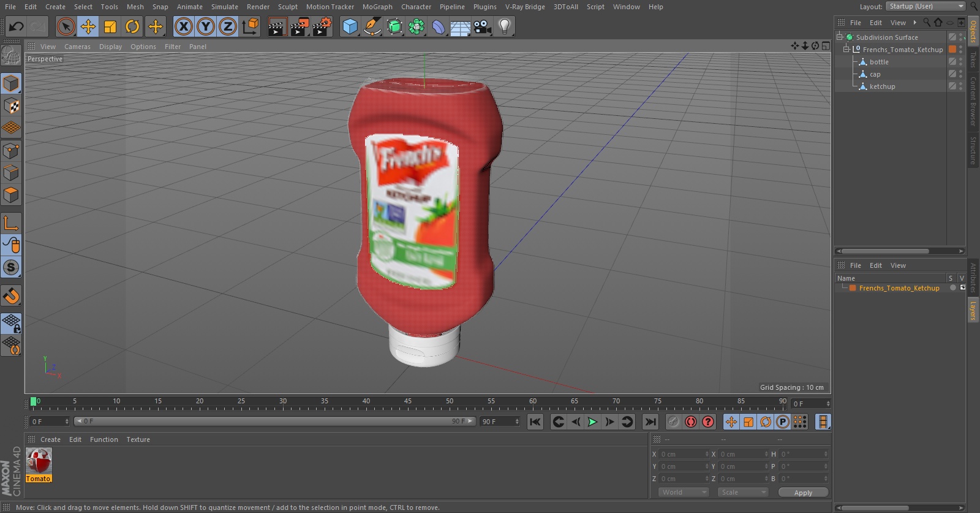Select the Live Selection tool
980x513 pixels.
pos(66,26)
